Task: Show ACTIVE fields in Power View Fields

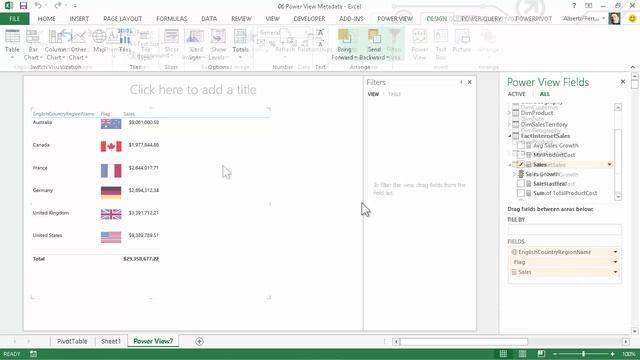Action: click(x=516, y=94)
